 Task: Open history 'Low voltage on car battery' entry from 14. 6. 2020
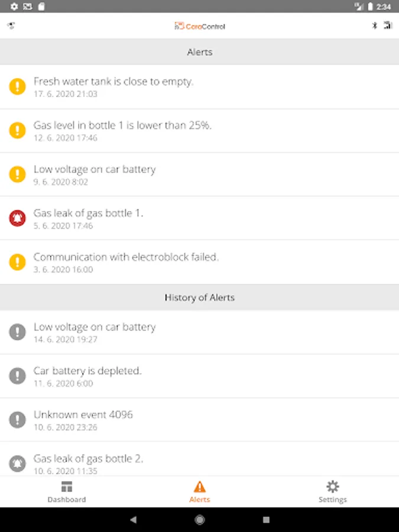pos(199,332)
